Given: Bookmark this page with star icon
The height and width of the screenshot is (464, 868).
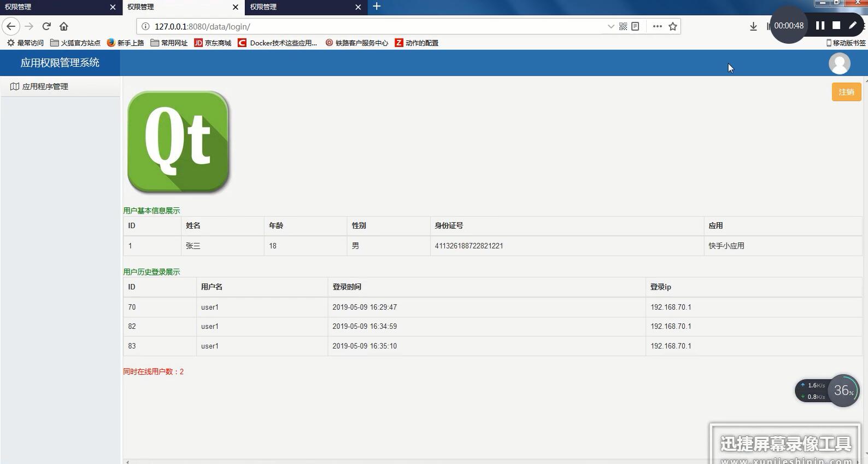Looking at the screenshot, I should (x=673, y=26).
